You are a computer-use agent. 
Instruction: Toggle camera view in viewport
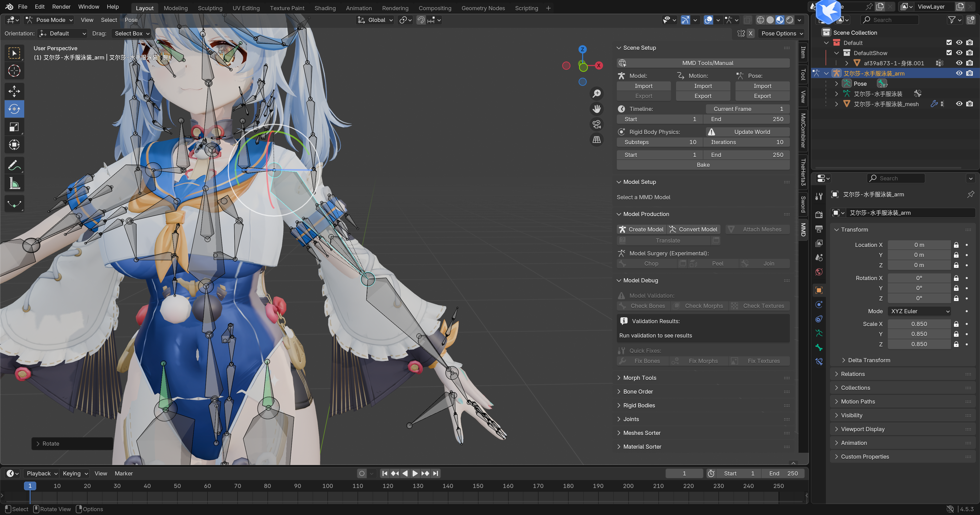tap(596, 124)
